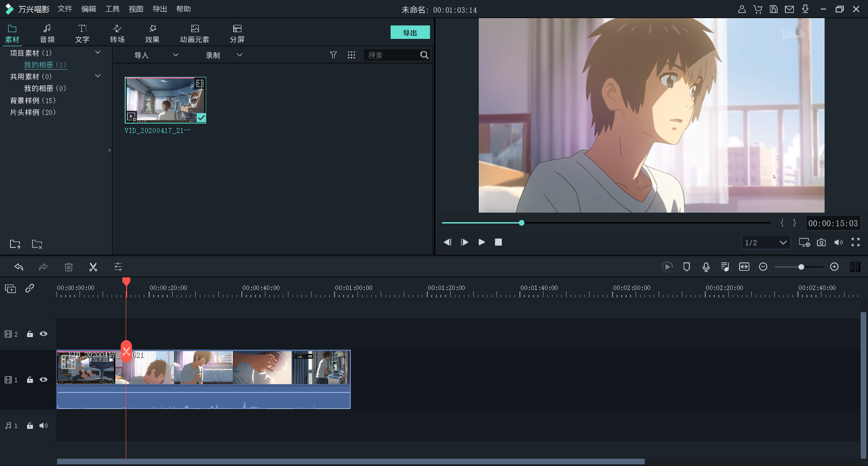Toggle the timeline link snapping icon
868x466 pixels.
pyautogui.click(x=29, y=288)
